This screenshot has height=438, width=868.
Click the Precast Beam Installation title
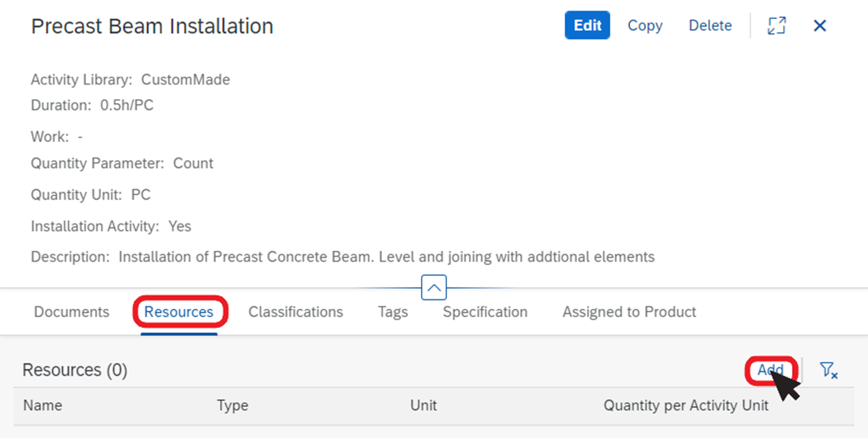coord(152,26)
